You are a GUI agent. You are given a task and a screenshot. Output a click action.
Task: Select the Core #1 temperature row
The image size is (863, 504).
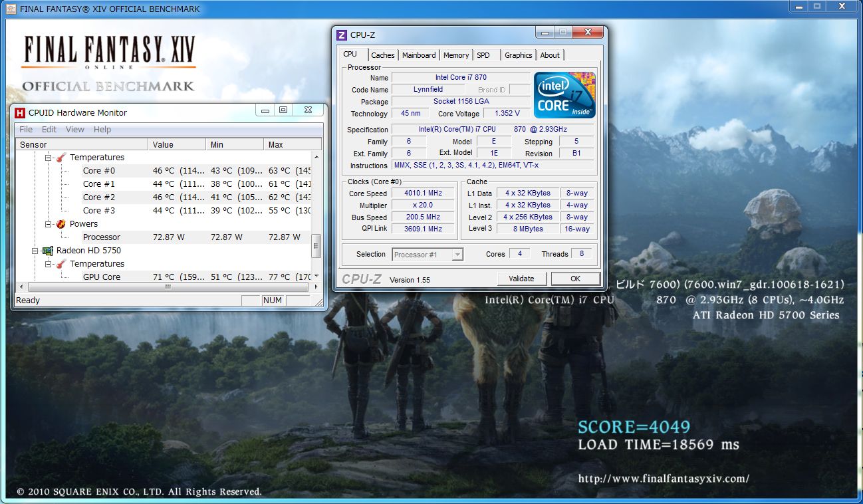click(163, 184)
